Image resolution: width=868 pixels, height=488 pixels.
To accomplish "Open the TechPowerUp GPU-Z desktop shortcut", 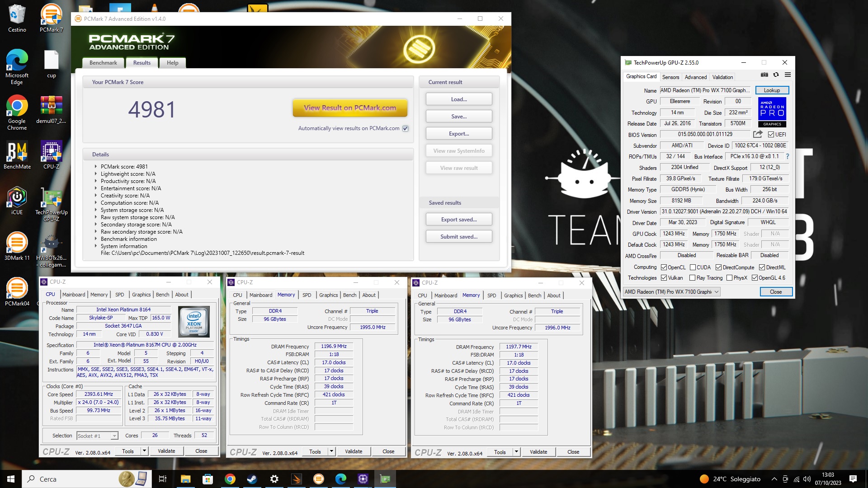I will [x=51, y=204].
